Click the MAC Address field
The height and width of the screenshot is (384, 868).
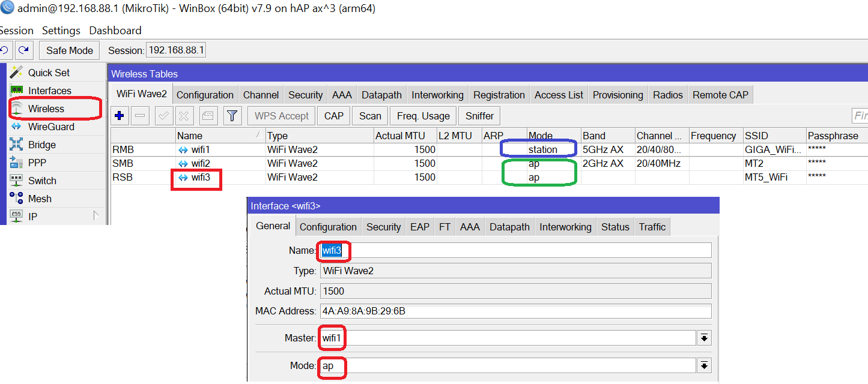coord(515,311)
